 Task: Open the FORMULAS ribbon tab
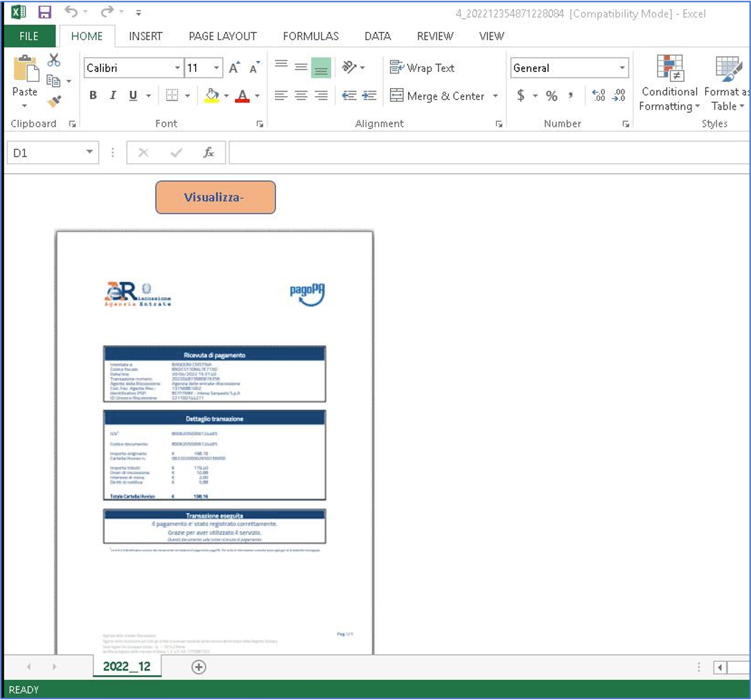click(x=310, y=36)
